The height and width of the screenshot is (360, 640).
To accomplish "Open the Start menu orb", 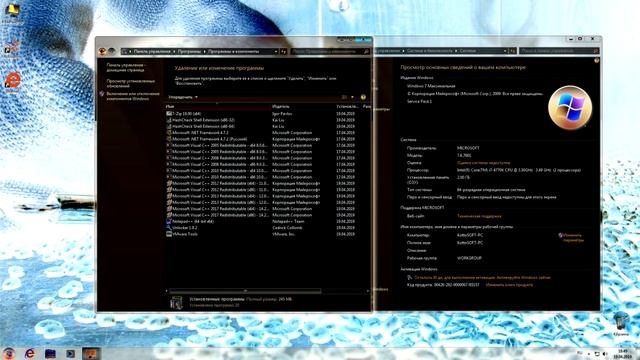I will tap(8, 353).
